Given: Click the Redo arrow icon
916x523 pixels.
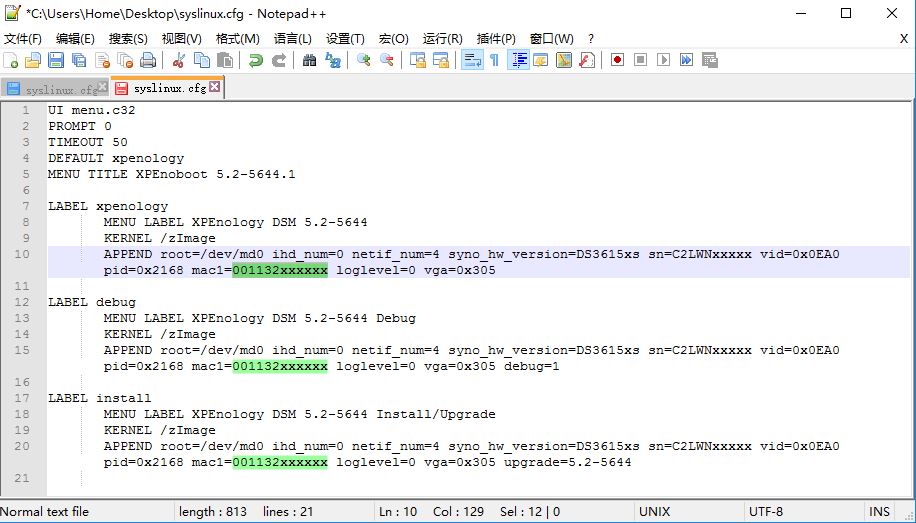Looking at the screenshot, I should 279,60.
